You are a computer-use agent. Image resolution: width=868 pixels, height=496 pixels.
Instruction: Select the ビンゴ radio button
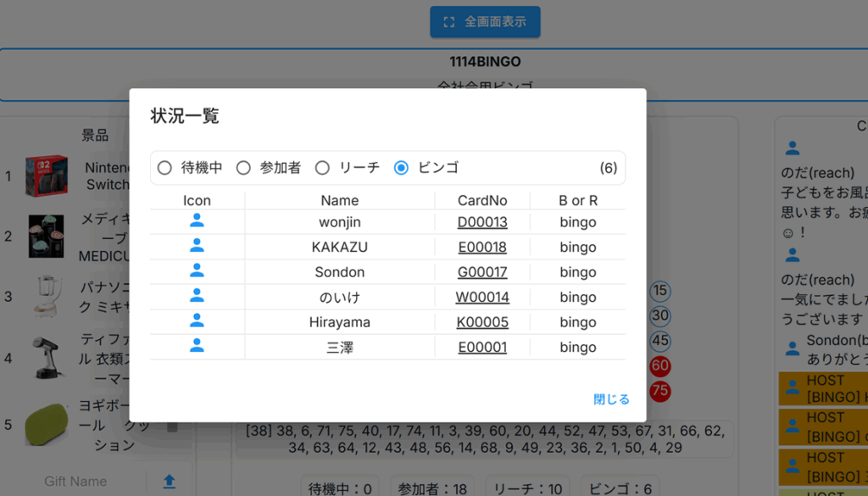click(x=401, y=168)
